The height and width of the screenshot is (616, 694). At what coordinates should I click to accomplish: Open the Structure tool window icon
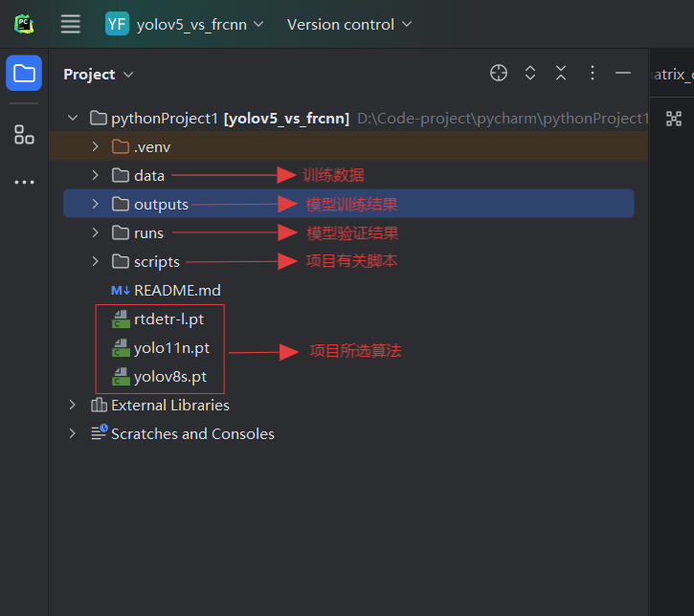(24, 135)
